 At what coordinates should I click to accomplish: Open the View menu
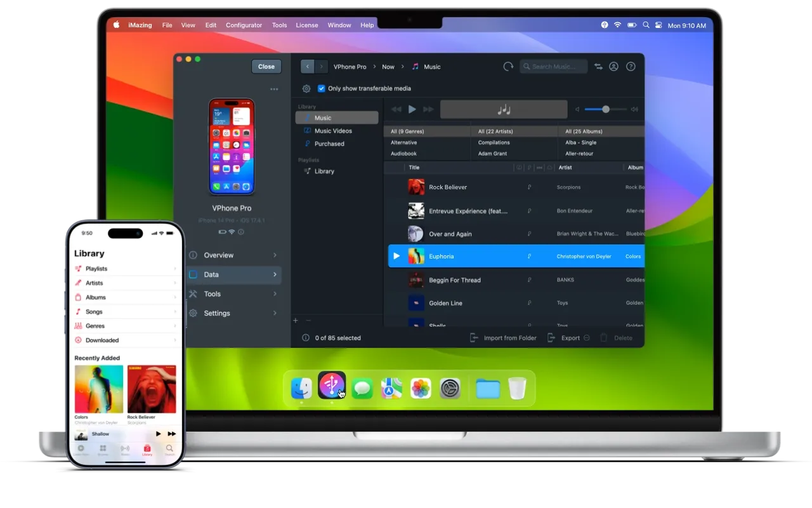pyautogui.click(x=188, y=25)
